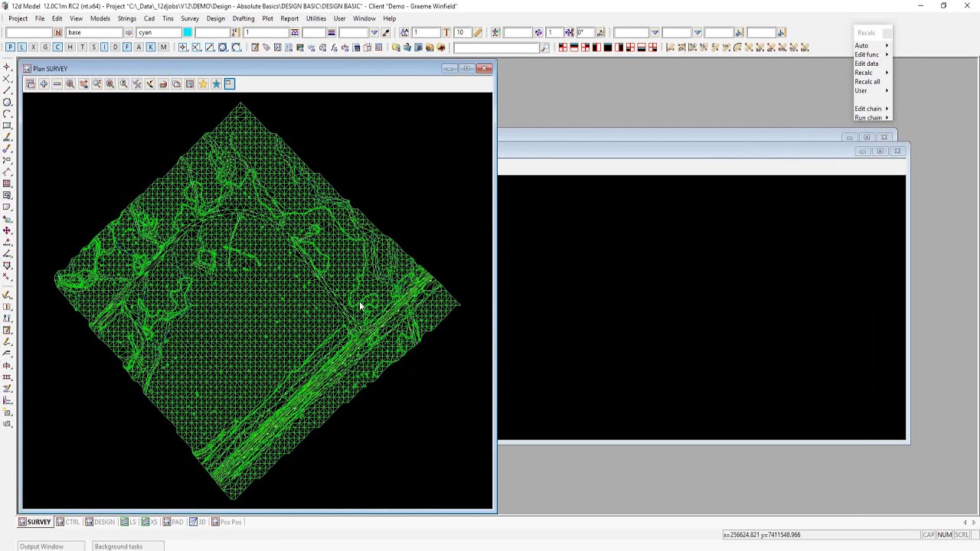Image resolution: width=980 pixels, height=551 pixels.
Task: Click the N icon before the base field
Action: [57, 32]
